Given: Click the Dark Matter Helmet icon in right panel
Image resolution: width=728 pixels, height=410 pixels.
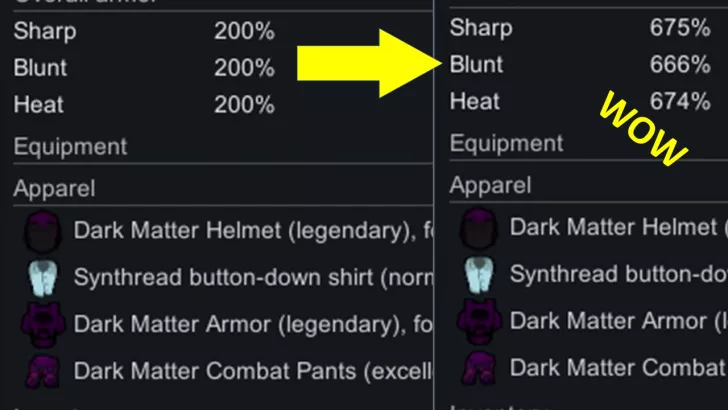Looking at the screenshot, I should click(479, 228).
